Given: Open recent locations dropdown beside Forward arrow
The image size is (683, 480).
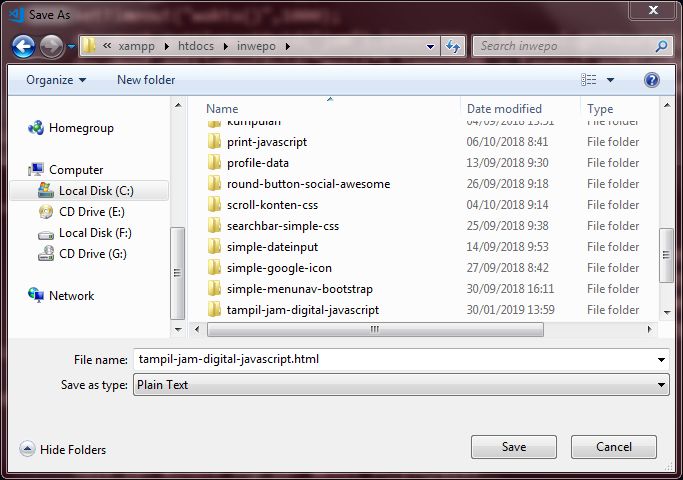Looking at the screenshot, I should tap(71, 46).
